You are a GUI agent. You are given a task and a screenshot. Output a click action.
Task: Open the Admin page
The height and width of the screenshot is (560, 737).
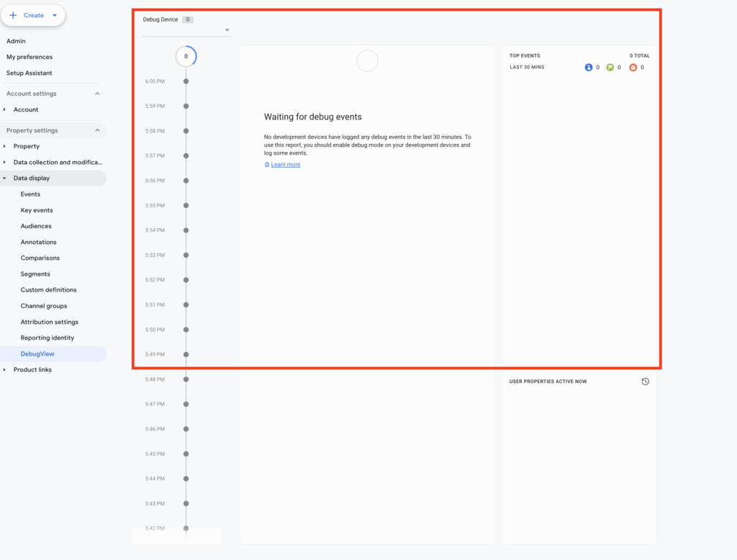pos(16,41)
